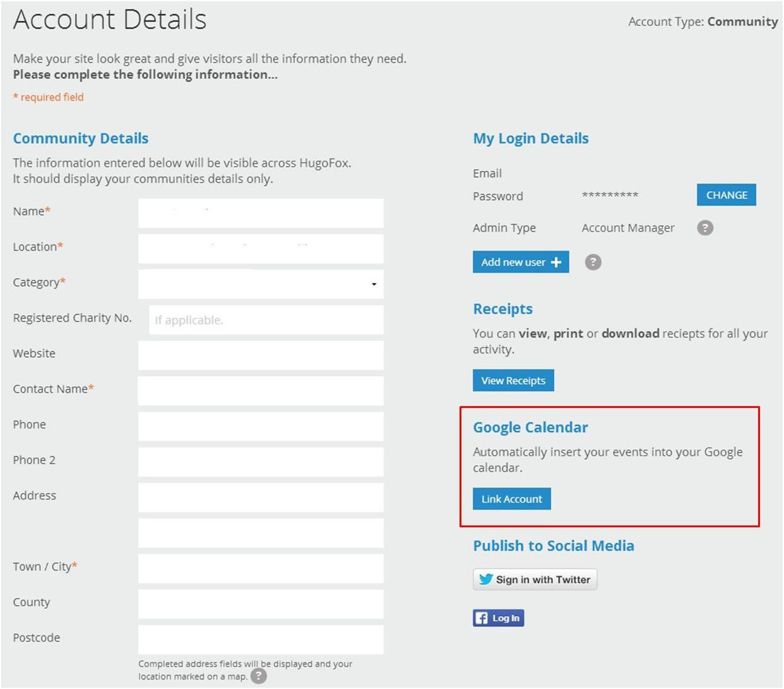Screen dimensions: 784x689
Task: Open View Receipts
Action: (x=513, y=381)
